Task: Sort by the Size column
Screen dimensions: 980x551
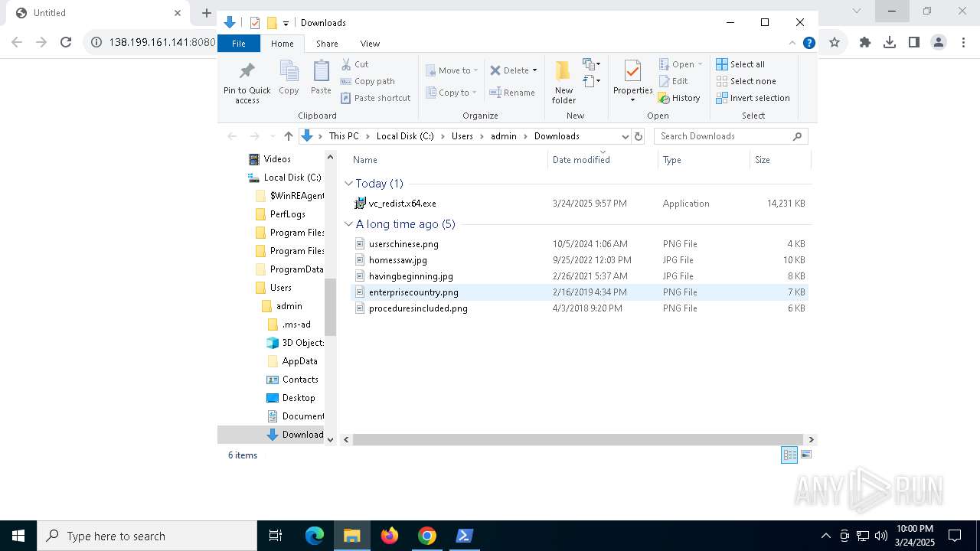Action: (x=780, y=160)
